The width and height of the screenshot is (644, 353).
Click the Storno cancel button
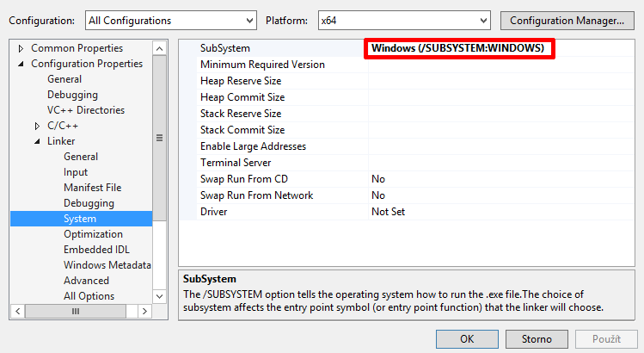[536, 338]
